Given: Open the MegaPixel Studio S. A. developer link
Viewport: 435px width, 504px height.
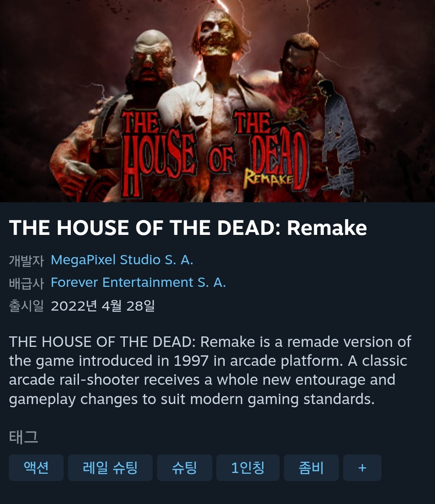Looking at the screenshot, I should click(122, 260).
